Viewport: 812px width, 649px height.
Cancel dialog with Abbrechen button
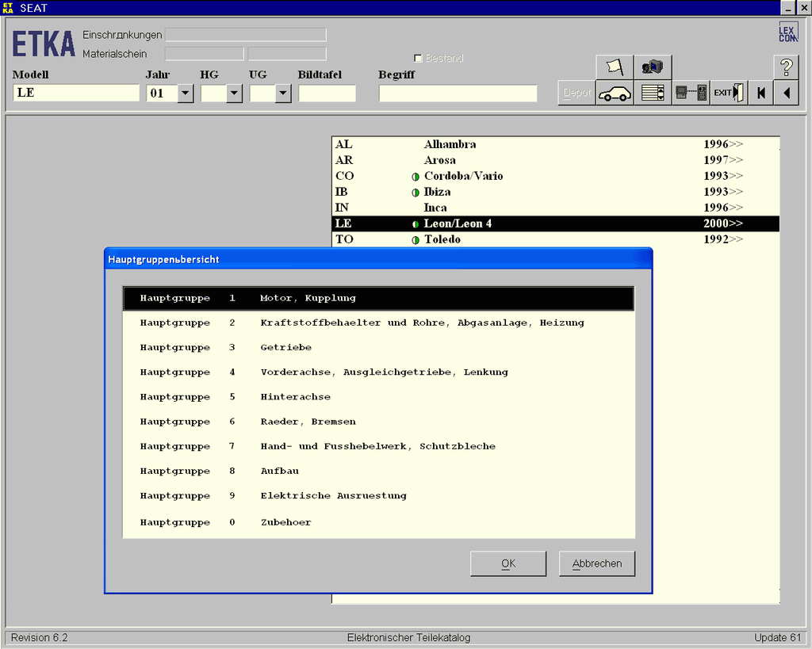(597, 563)
